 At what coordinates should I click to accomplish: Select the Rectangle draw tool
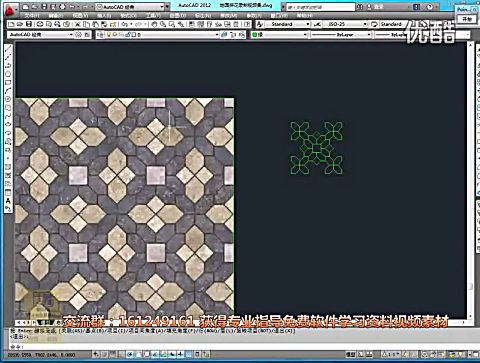tap(8, 82)
